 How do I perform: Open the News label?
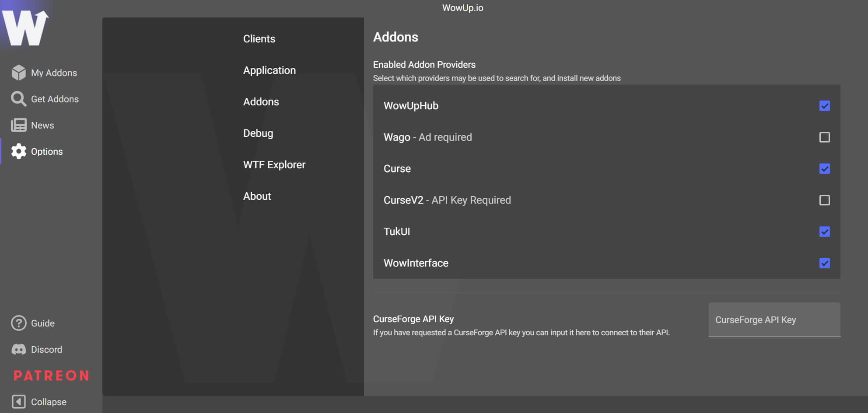(x=42, y=125)
